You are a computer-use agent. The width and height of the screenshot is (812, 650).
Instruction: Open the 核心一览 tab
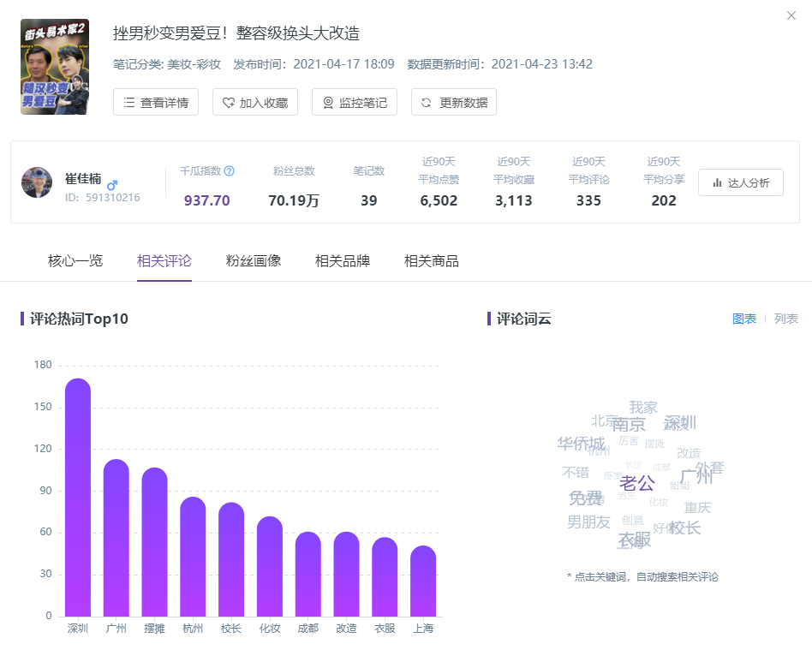click(75, 261)
